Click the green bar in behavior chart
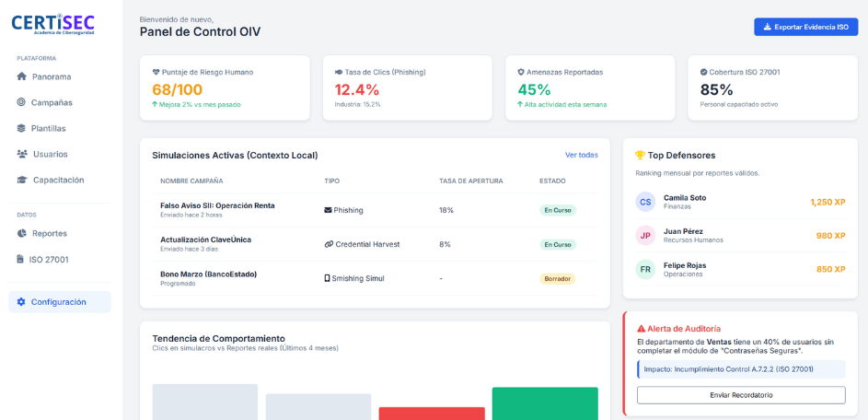868x420 pixels. [545, 403]
